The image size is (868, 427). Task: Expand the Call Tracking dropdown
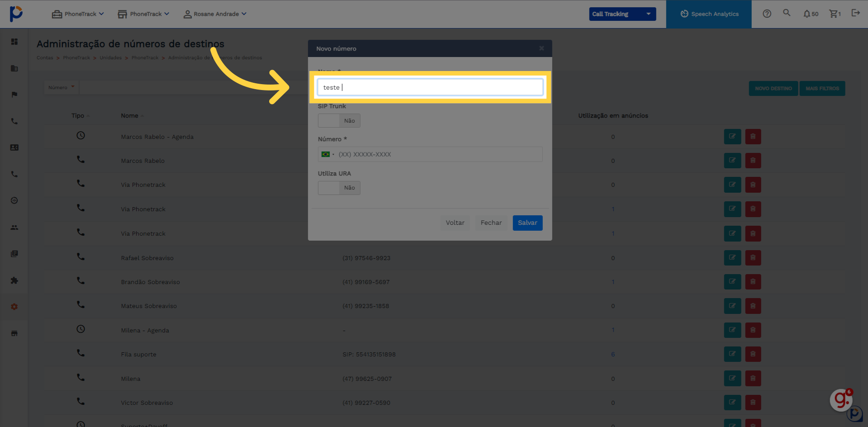pos(622,14)
